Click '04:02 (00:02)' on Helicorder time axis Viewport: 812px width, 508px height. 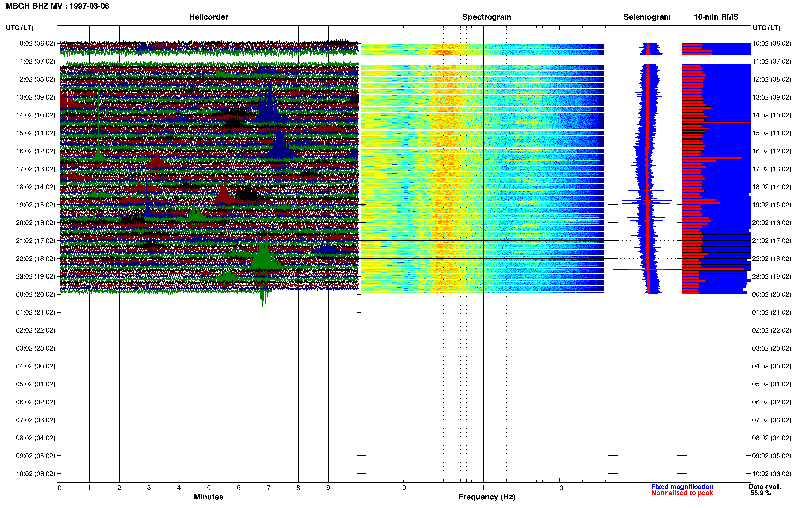coord(36,366)
